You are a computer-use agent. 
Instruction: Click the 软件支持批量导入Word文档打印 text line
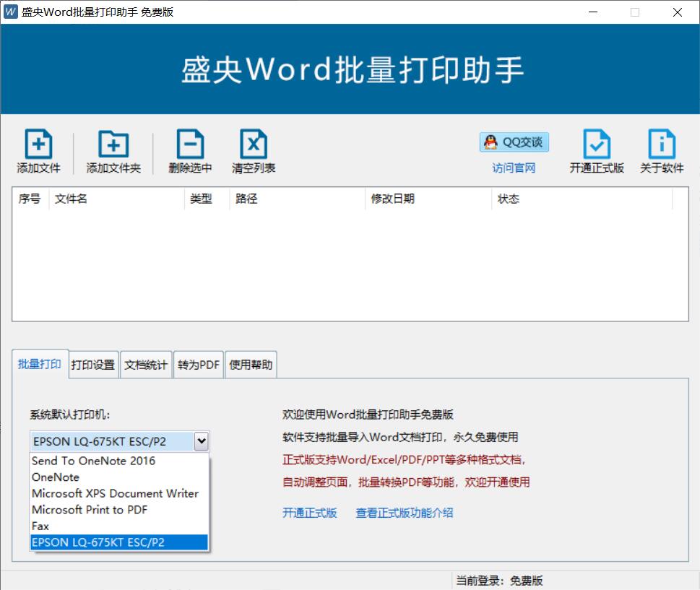click(x=400, y=437)
